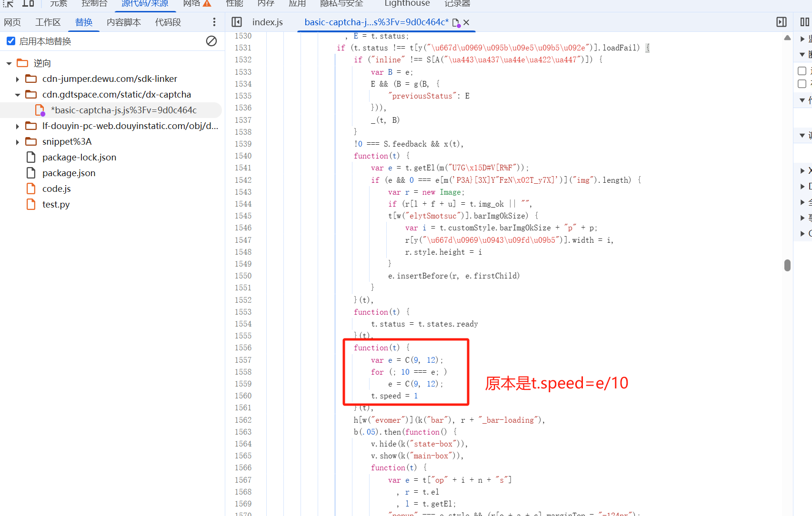Screen dimensions: 812x516
Task: Expand the cdn-jumper.dewu.com/sdk-linker folder arrow
Action: click(x=18, y=79)
